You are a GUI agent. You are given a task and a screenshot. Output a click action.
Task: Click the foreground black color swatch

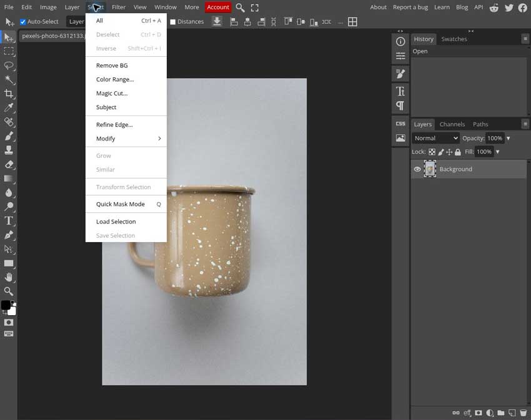pos(6,305)
